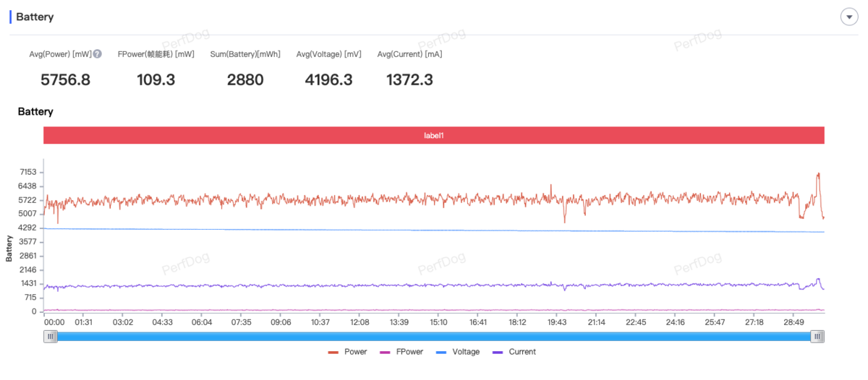The height and width of the screenshot is (380, 868).
Task: Click the Avg(Power) help question-mark icon
Action: coord(98,54)
